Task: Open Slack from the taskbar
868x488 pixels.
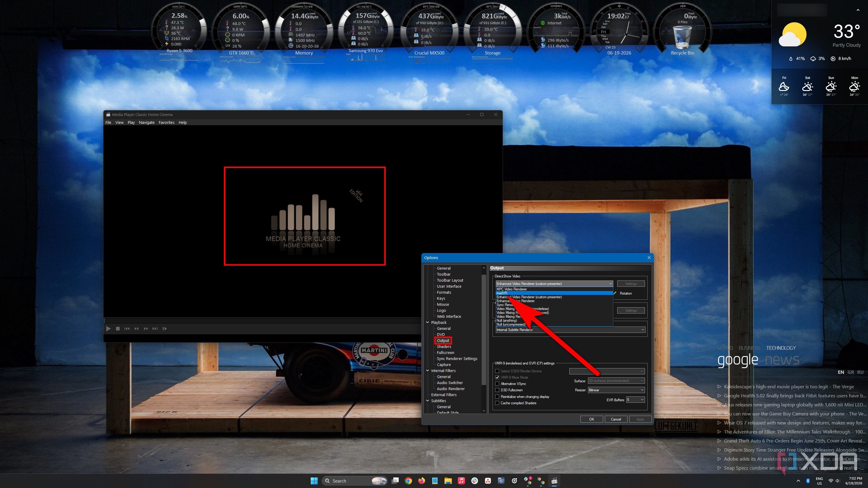Action: point(474,481)
